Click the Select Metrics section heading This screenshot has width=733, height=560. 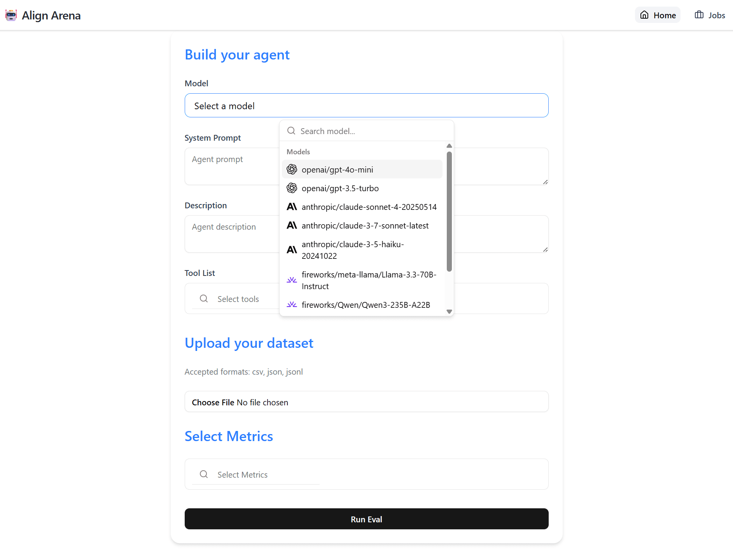229,436
